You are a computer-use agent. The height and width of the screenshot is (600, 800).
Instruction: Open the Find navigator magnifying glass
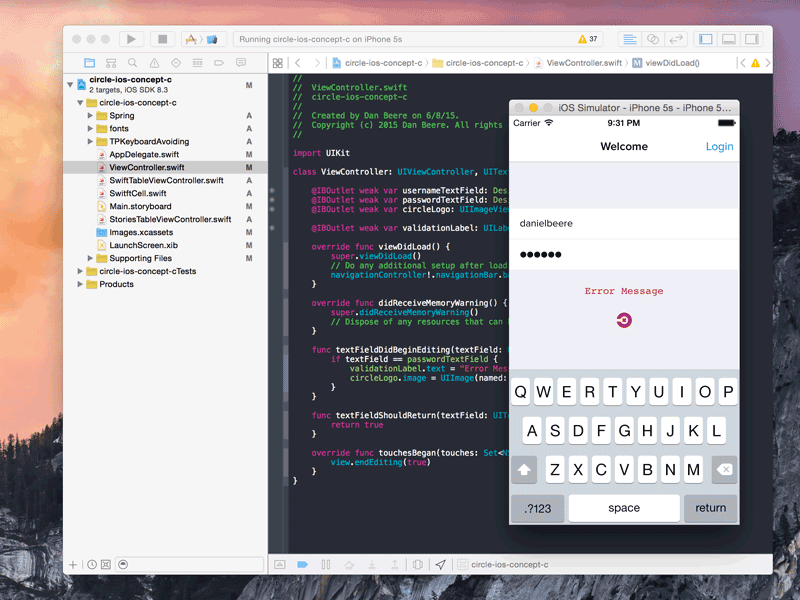click(132, 62)
